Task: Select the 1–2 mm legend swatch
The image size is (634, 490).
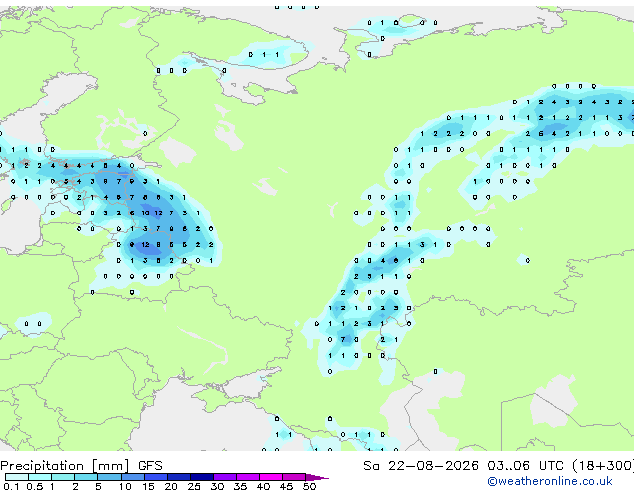Action: 63,477
